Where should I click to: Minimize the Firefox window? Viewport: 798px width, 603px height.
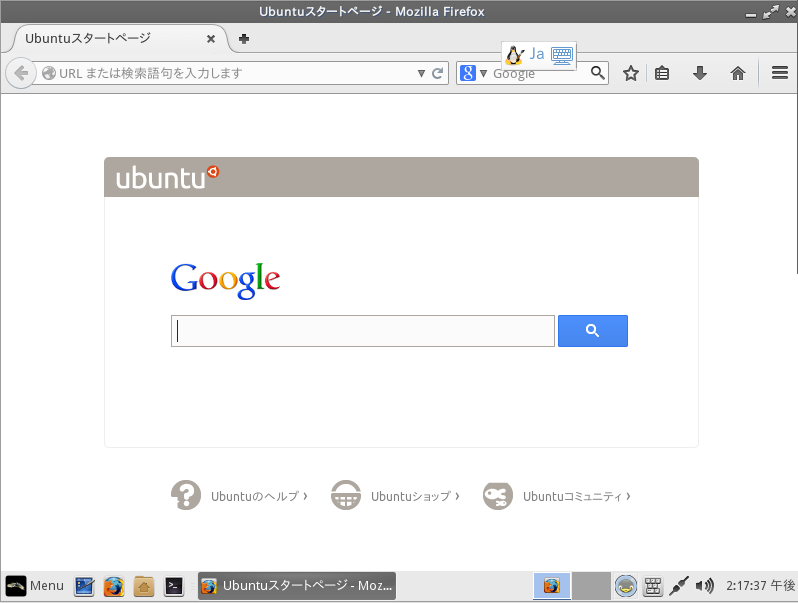751,14
